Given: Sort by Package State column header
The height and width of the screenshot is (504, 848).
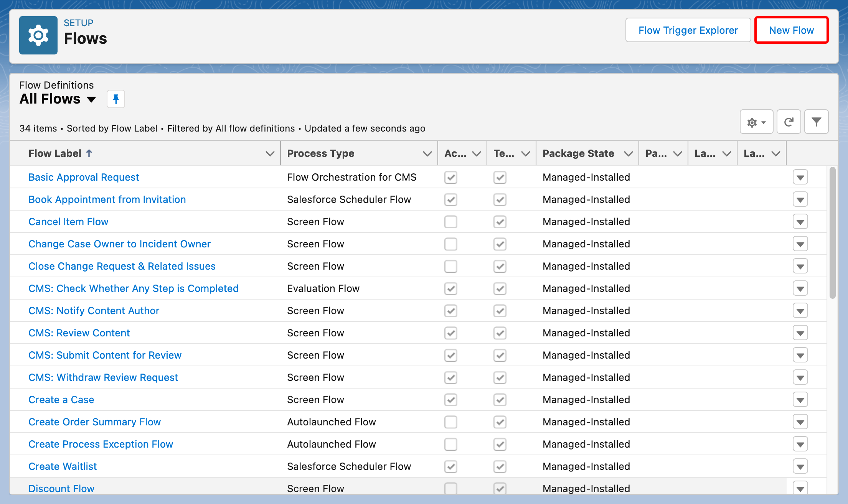Looking at the screenshot, I should coord(578,154).
